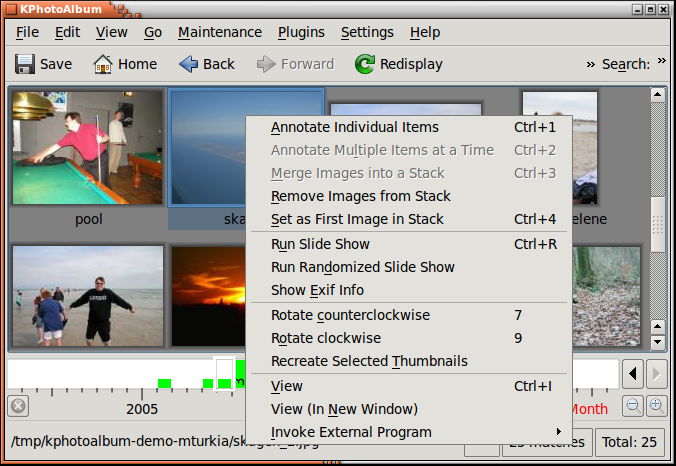Open the Settings menu
This screenshot has width=676, height=466.
[x=367, y=32]
